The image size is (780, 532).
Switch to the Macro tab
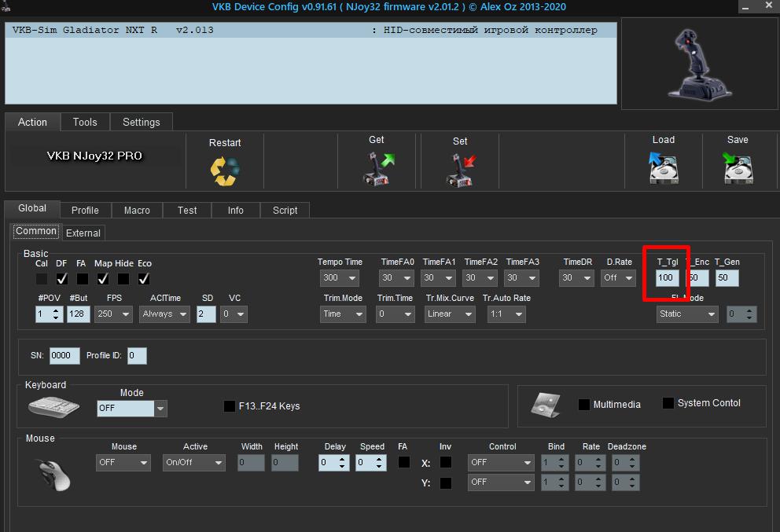click(x=137, y=211)
